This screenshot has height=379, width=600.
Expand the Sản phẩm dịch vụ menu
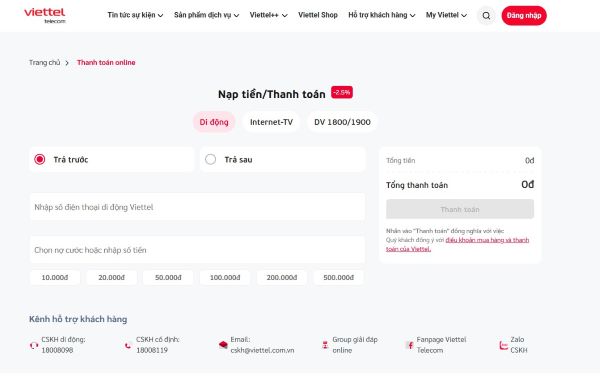point(207,15)
